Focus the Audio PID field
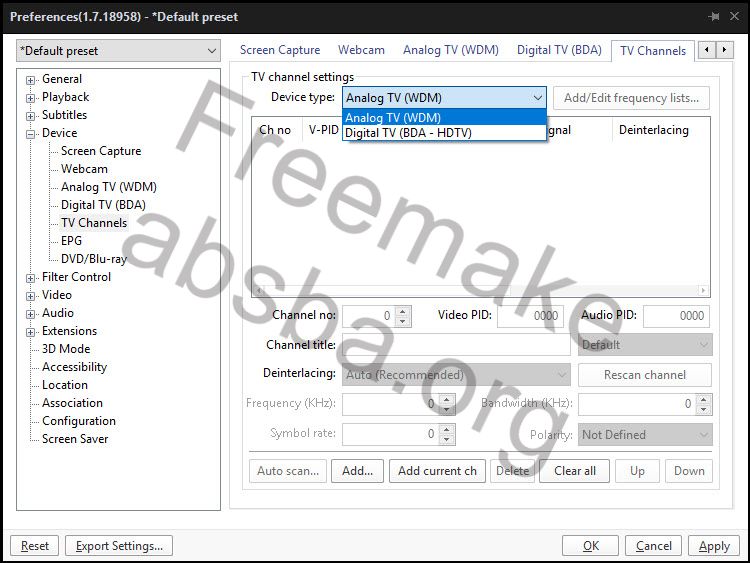 676,316
